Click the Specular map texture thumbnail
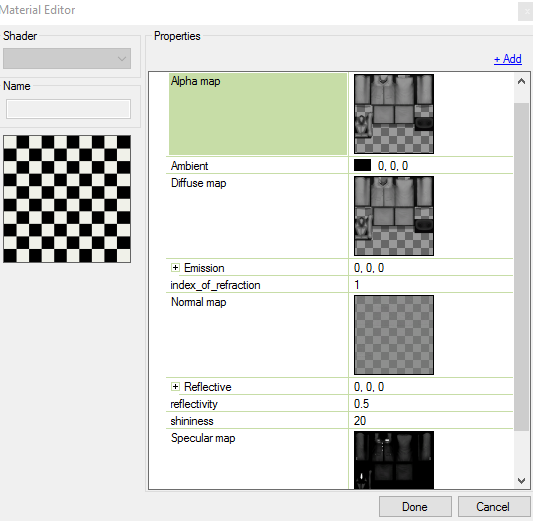Image resolution: width=533 pixels, height=521 pixels. 394,460
